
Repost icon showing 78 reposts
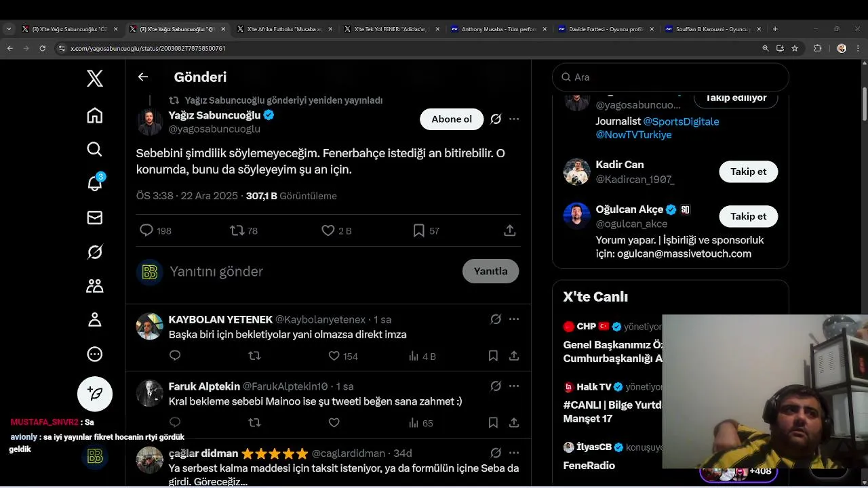pos(237,230)
